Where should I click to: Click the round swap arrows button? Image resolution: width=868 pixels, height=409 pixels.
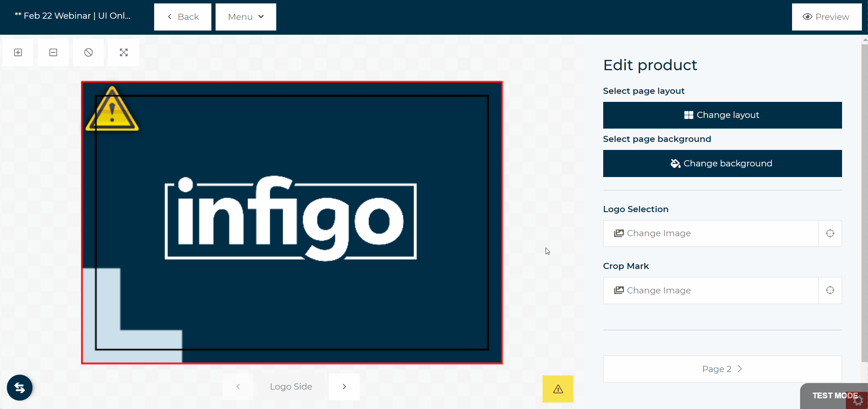pyautogui.click(x=19, y=388)
